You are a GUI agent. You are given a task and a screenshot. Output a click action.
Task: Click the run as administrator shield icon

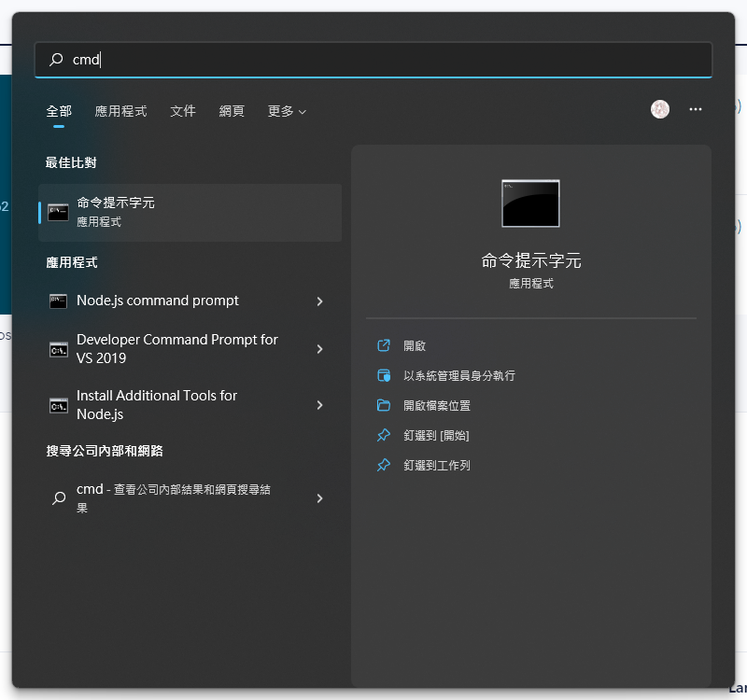point(384,375)
